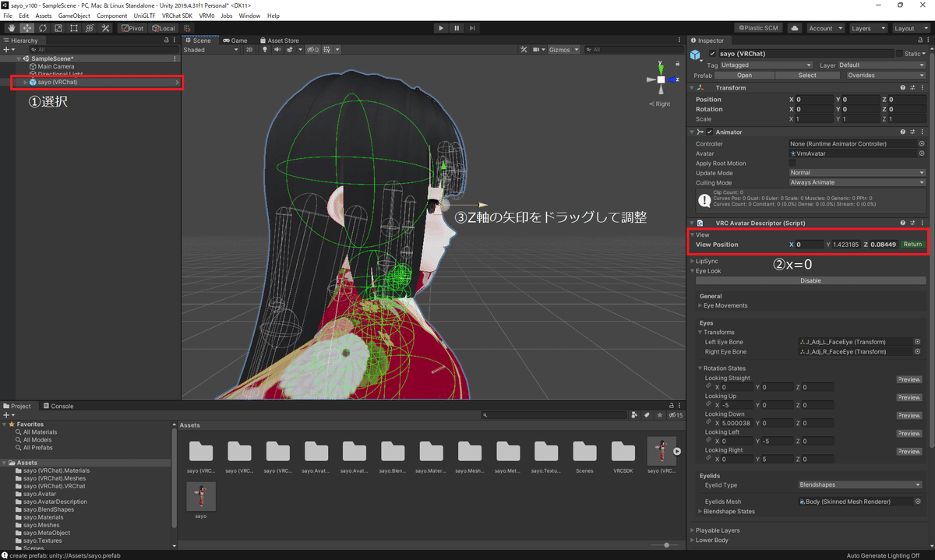Lock the Hierarchy panel
Image resolution: width=935 pixels, height=560 pixels.
165,41
